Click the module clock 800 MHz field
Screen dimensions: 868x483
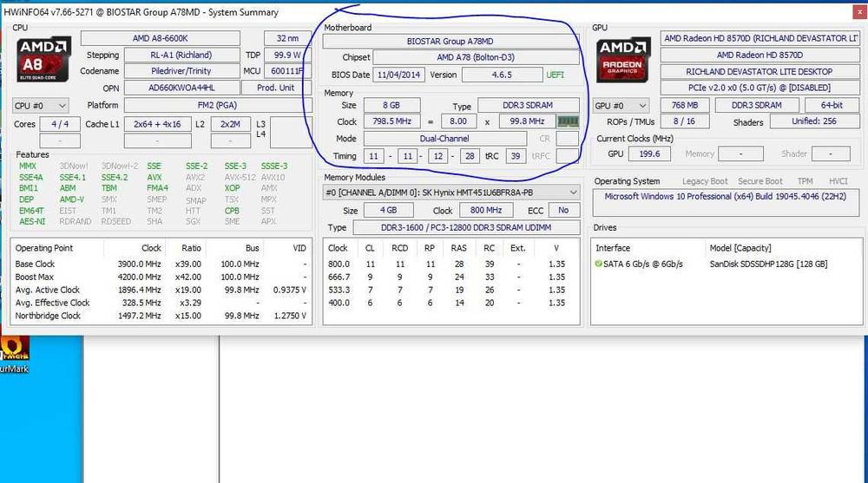[486, 210]
